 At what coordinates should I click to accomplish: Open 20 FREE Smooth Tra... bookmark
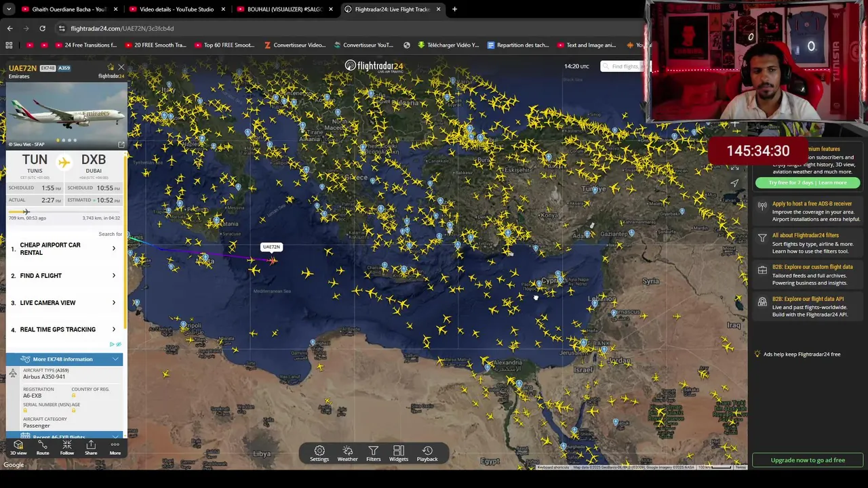(155, 45)
